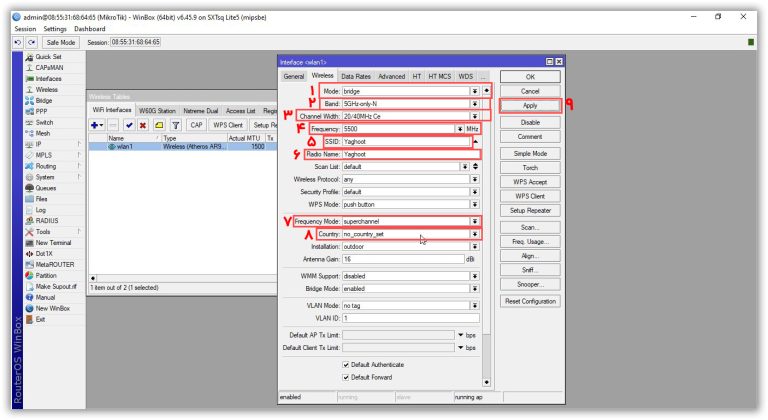
Task: Click the blue plus add interface icon
Action: [96, 125]
